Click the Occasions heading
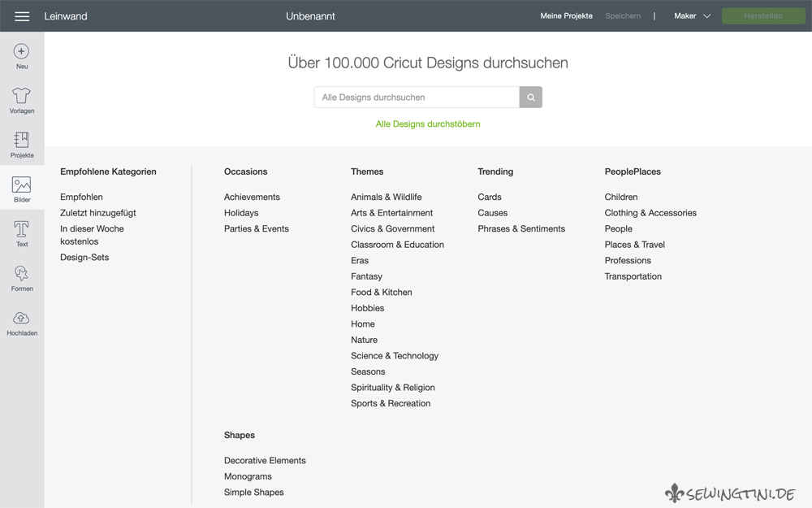The width and height of the screenshot is (812, 508). click(x=245, y=172)
